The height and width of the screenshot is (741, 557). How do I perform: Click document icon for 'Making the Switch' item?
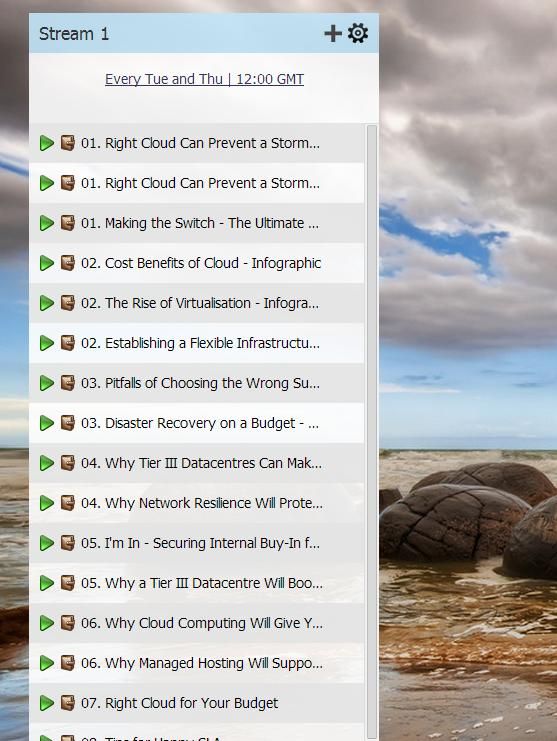click(68, 223)
